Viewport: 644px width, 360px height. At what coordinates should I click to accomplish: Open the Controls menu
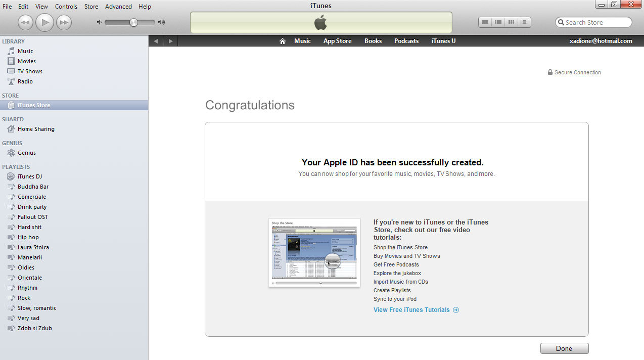[66, 7]
